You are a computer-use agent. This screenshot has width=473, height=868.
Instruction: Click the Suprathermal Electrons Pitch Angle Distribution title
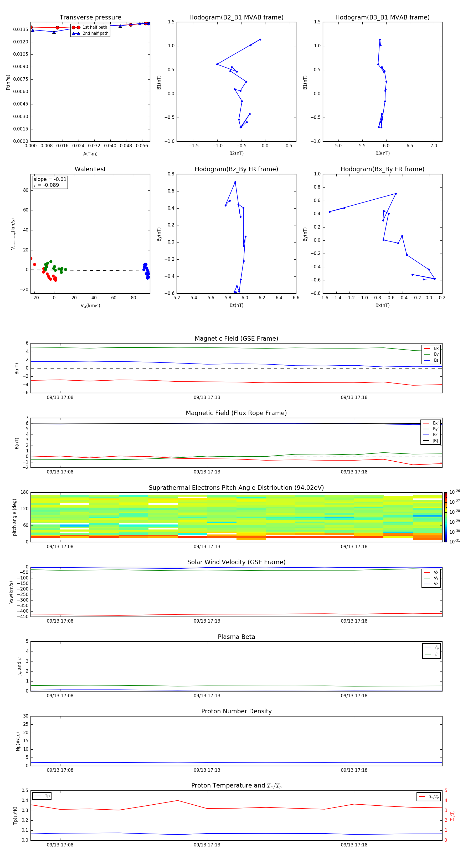point(236,488)
